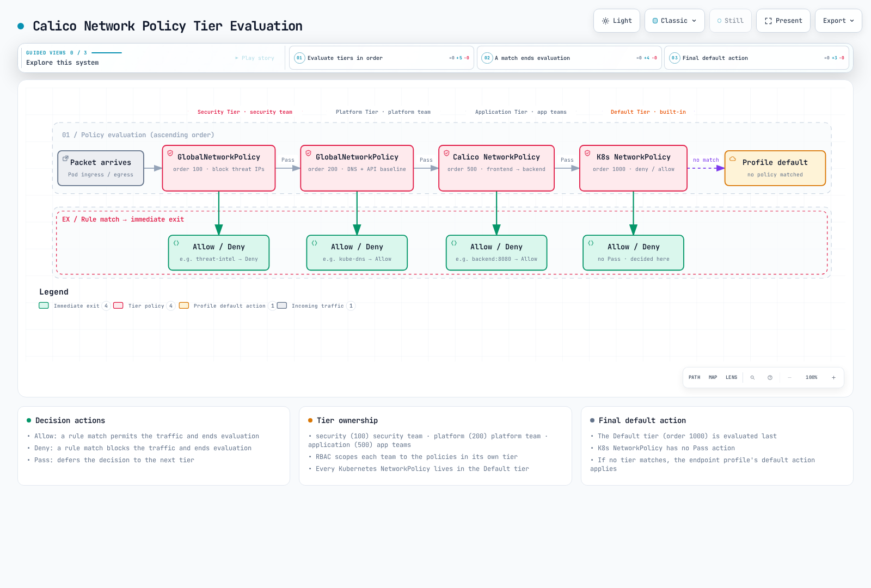This screenshot has height=588, width=871.
Task: Click the Application Tier · app teams label
Action: tap(521, 112)
